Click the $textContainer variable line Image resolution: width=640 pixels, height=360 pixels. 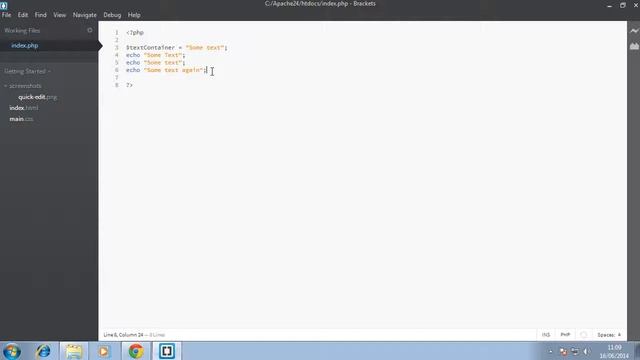pyautogui.click(x=176, y=47)
